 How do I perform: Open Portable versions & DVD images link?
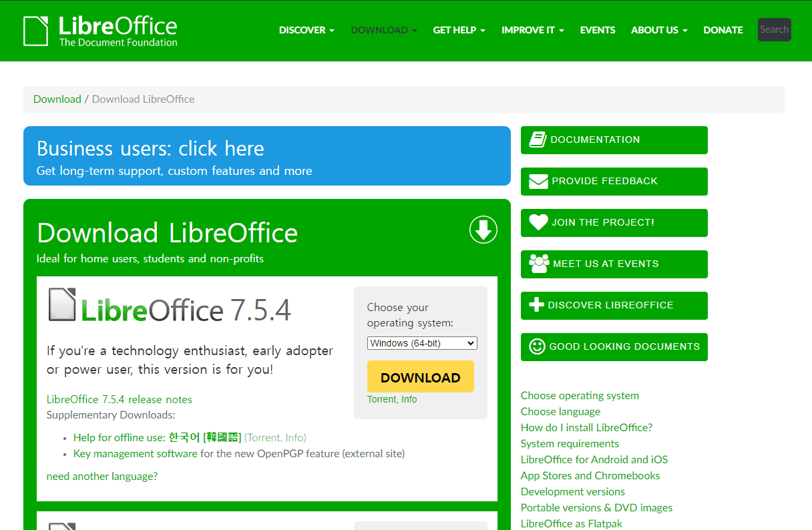596,507
